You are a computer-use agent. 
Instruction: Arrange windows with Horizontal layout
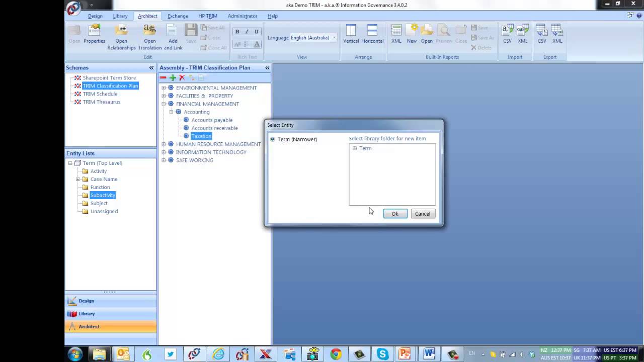(372, 34)
